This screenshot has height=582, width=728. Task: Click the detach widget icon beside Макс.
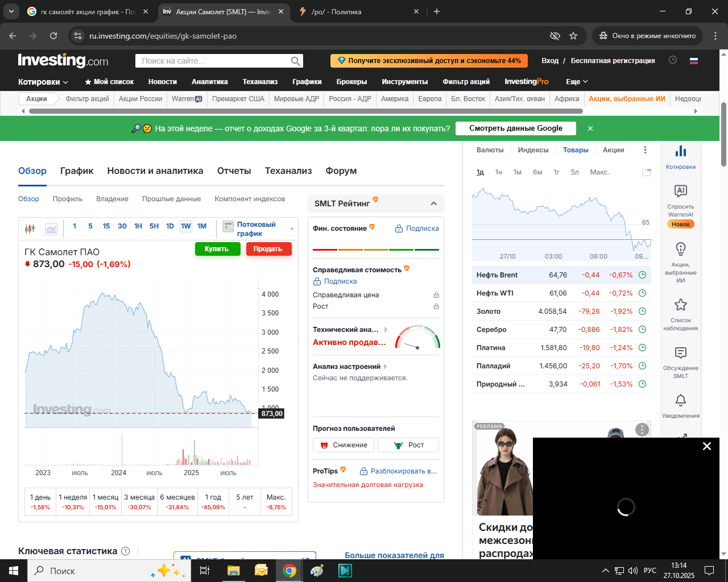(647, 172)
